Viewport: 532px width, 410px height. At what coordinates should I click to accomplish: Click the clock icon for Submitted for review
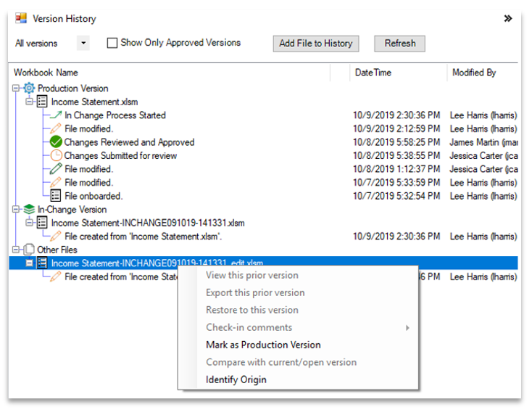(57, 155)
